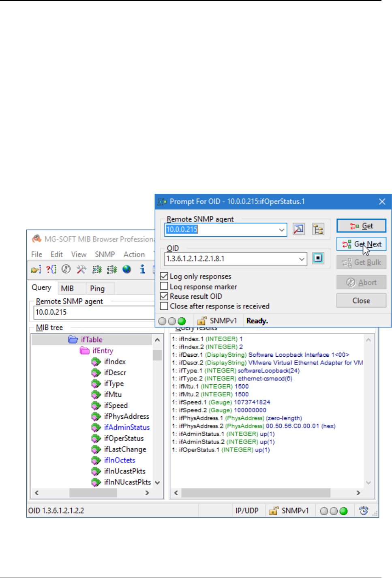This screenshot has height=578, width=392.
Task: Select the ifPhysAddress tree node
Action: [x=126, y=416]
